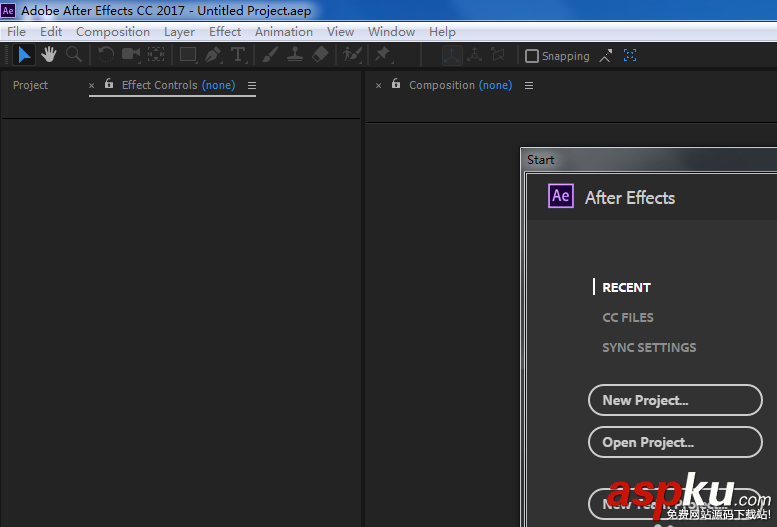Image resolution: width=777 pixels, height=527 pixels.
Task: Toggle the Composition panel lock
Action: click(x=396, y=84)
